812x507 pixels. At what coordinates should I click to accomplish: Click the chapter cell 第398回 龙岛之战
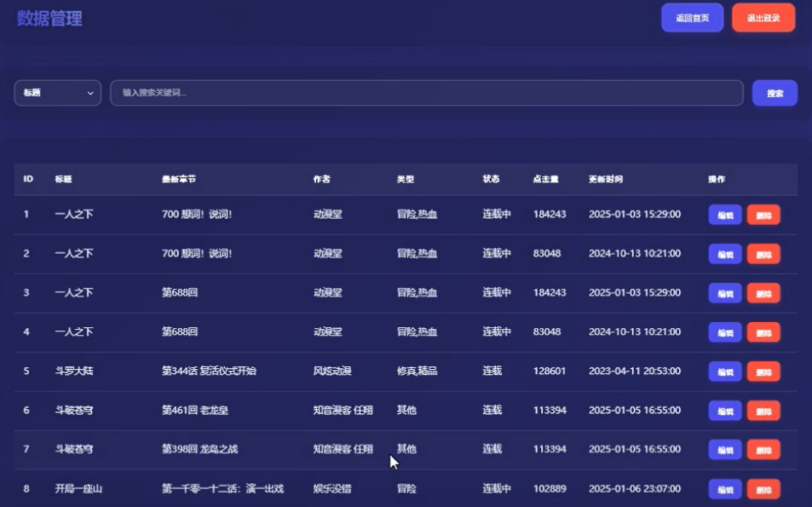[x=200, y=449]
